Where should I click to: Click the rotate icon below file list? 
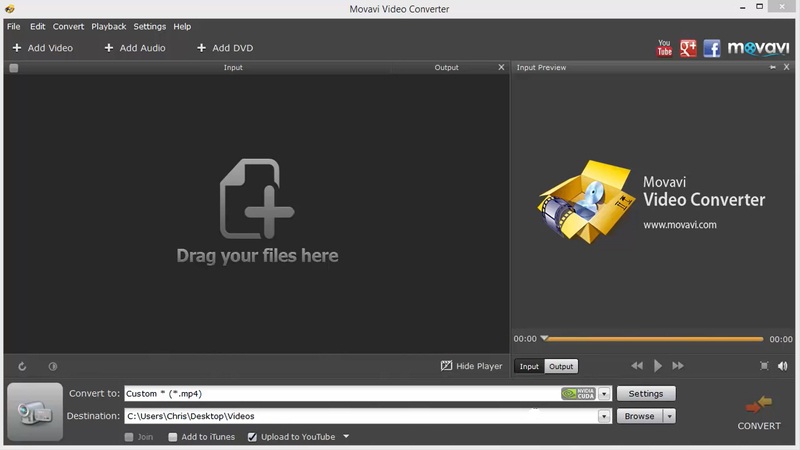coord(23,367)
